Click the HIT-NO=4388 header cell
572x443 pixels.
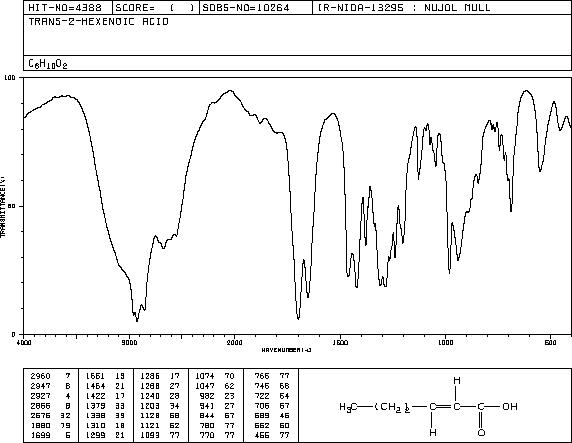pyautogui.click(x=65, y=8)
